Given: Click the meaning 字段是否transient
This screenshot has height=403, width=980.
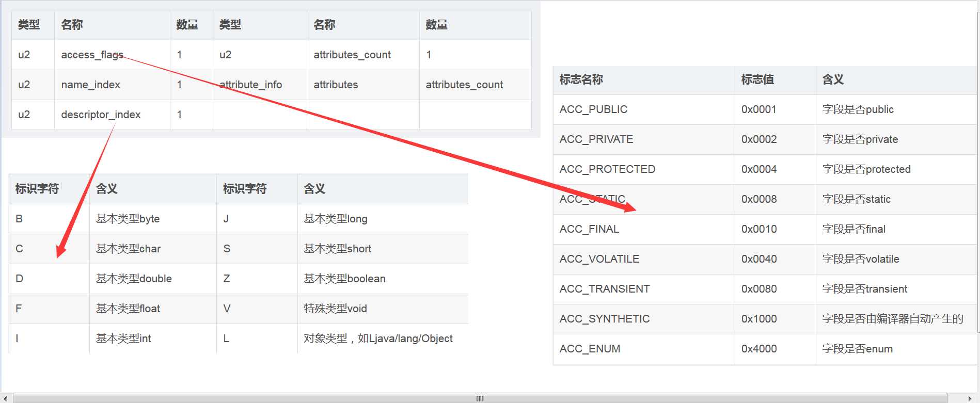Looking at the screenshot, I should [865, 289].
